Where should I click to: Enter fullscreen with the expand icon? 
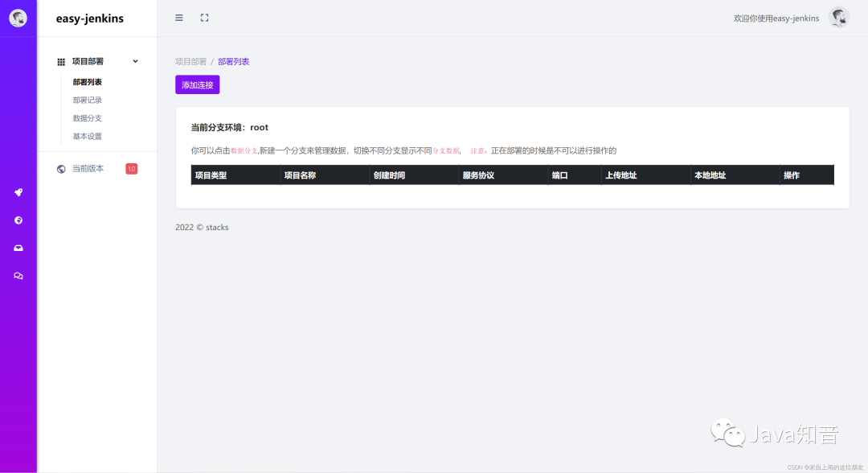pos(204,18)
